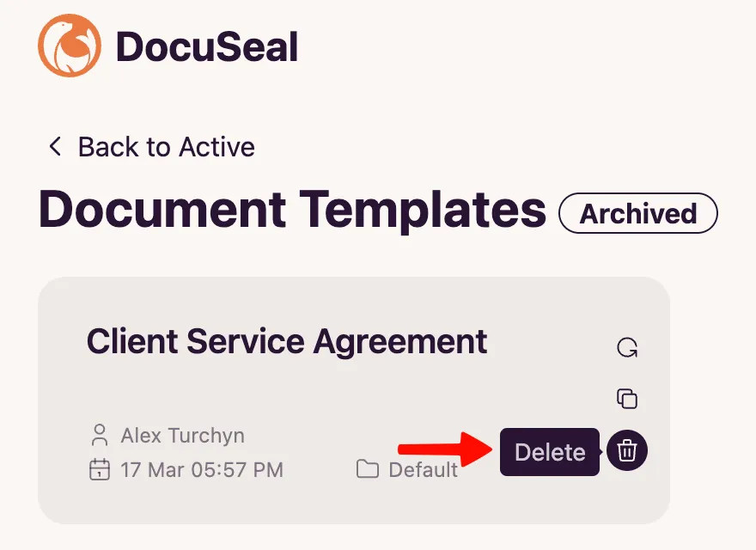
Task: Click the folder icon beside Default
Action: [368, 469]
